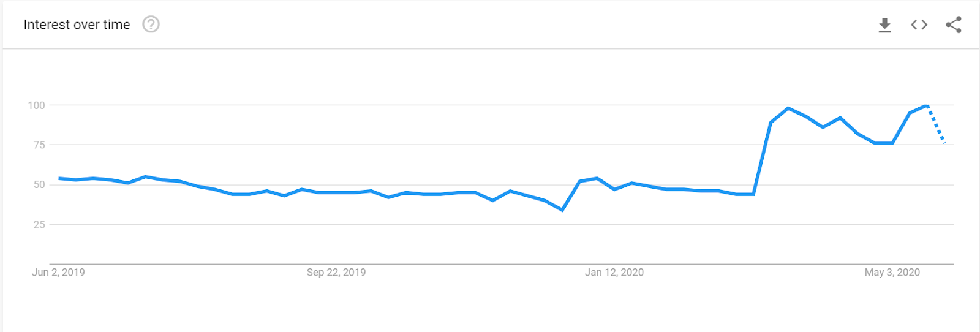Click the first peak after the sharp rise
This screenshot has height=332, width=980.
point(788,108)
